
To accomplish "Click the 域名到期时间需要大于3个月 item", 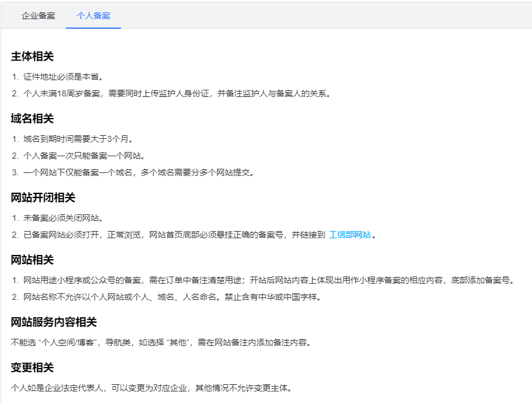I will pyautogui.click(x=78, y=139).
